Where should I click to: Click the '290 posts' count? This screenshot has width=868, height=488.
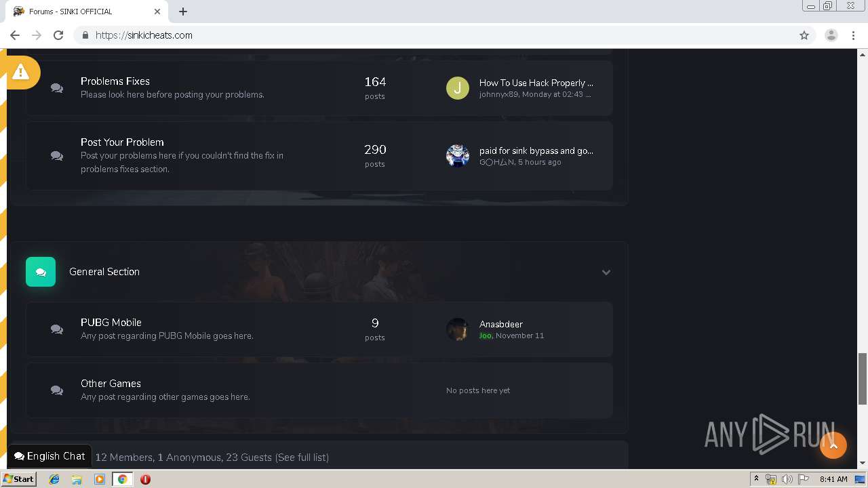(375, 156)
